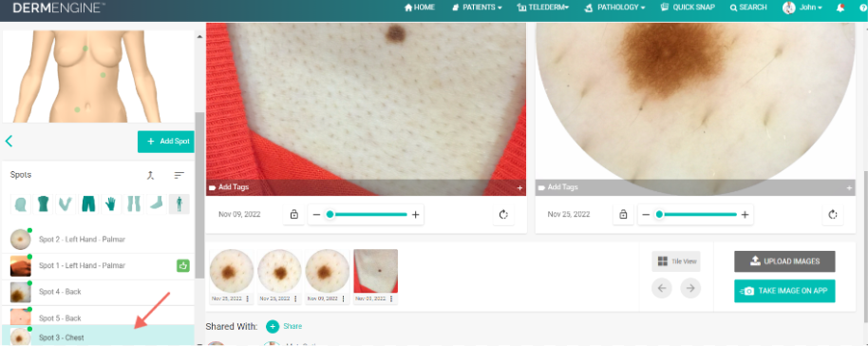Toggle lock on Nov 09, 2022 image
This screenshot has height=346, width=868.
(x=294, y=215)
